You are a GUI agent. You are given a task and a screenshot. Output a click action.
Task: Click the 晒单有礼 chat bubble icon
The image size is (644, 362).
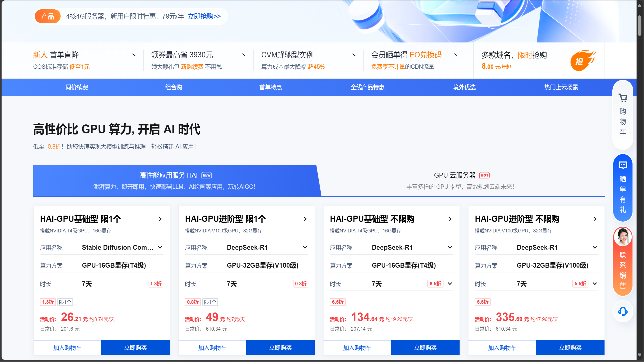tap(623, 165)
